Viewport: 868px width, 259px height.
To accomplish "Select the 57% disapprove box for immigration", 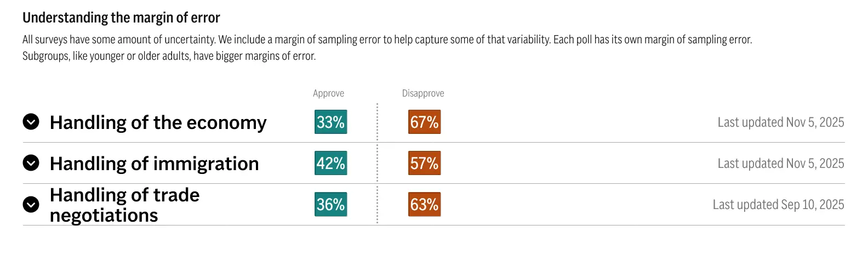I will pos(424,163).
